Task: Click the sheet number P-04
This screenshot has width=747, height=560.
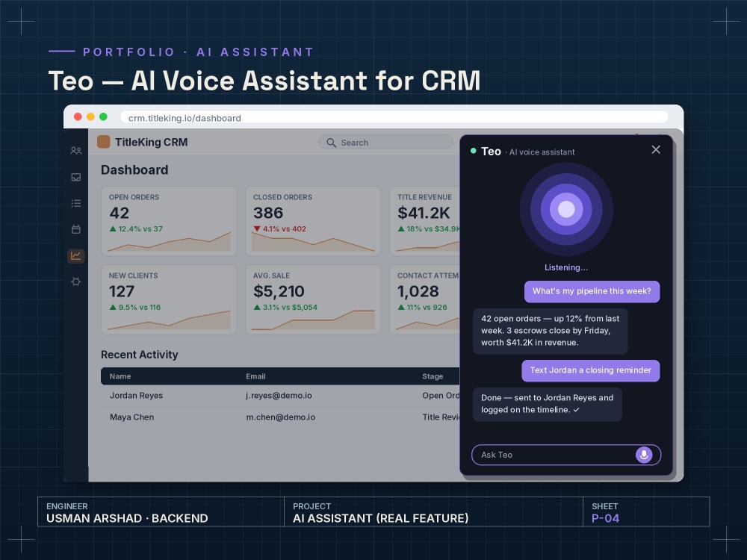Action: point(605,519)
